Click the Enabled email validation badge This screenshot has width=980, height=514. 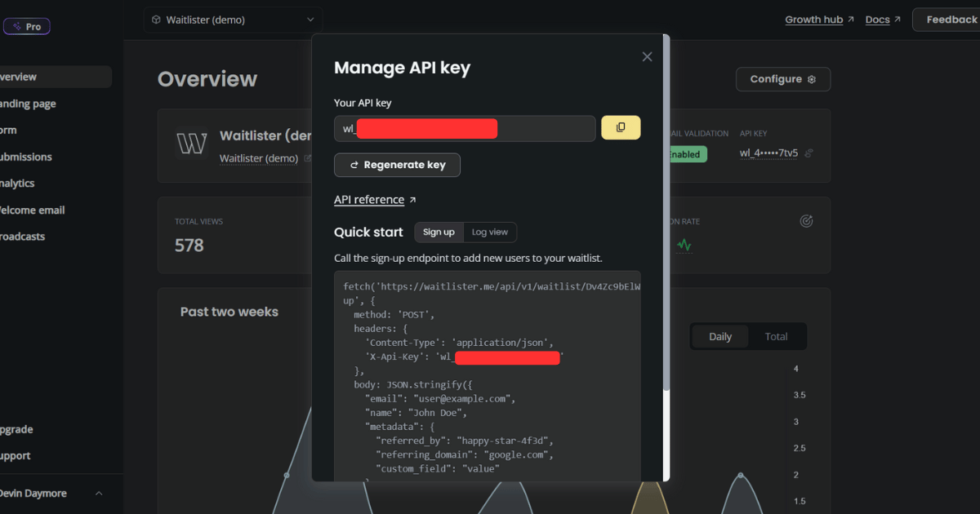pyautogui.click(x=684, y=154)
